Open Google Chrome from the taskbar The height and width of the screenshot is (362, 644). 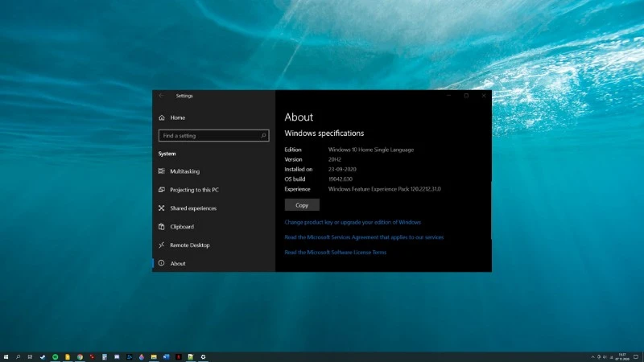[80, 357]
